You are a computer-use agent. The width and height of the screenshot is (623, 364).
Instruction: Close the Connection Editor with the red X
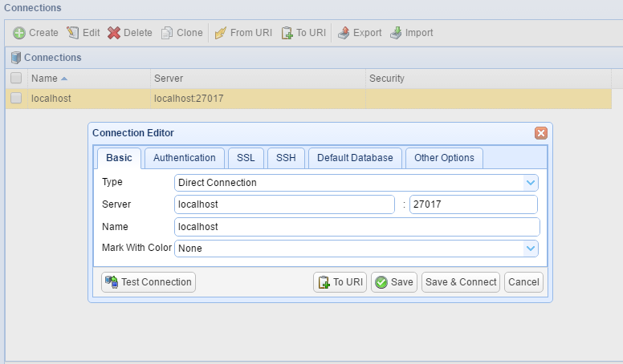pos(541,133)
